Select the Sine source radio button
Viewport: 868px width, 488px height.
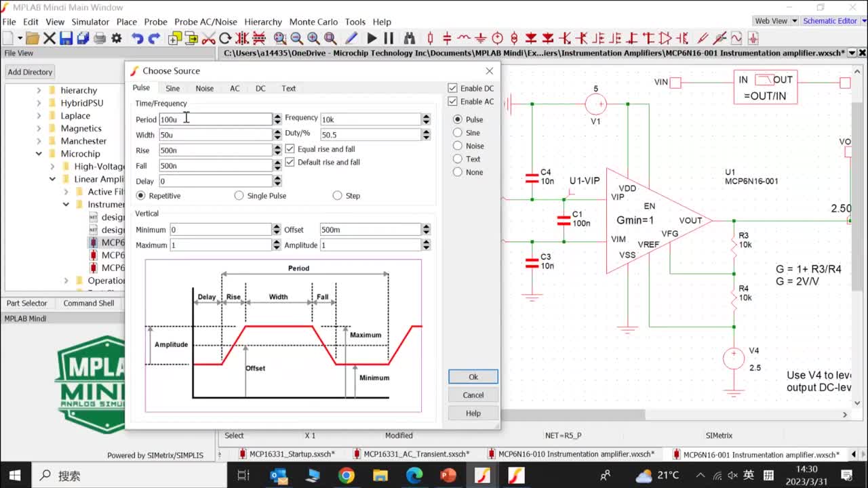[458, 133]
